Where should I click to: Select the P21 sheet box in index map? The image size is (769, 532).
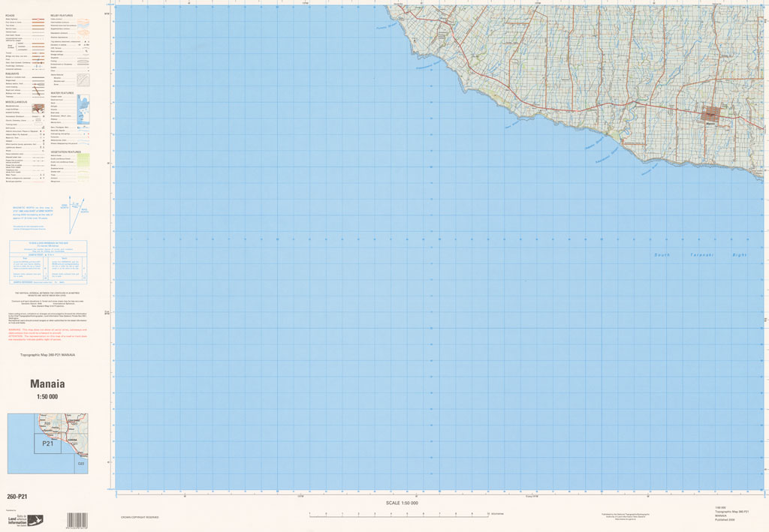click(x=47, y=443)
